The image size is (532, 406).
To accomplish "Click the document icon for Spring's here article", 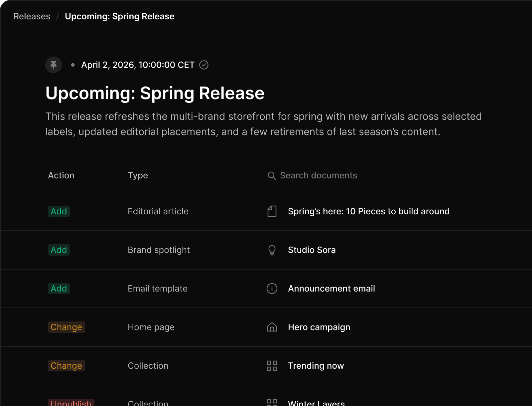I will (x=272, y=211).
